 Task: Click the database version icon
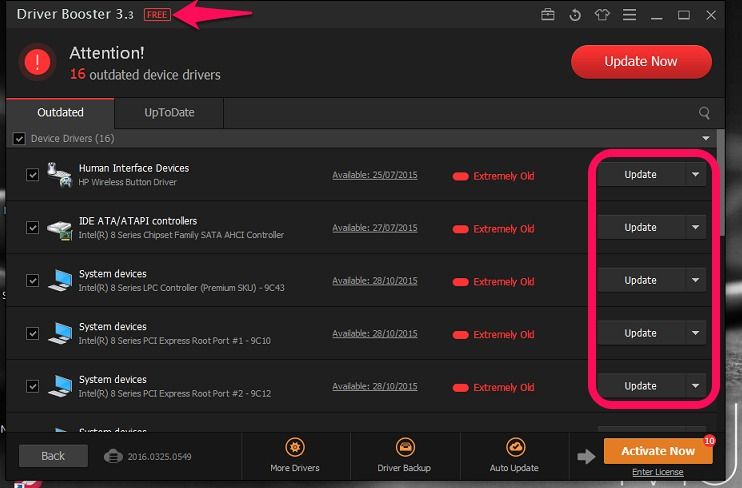113,456
